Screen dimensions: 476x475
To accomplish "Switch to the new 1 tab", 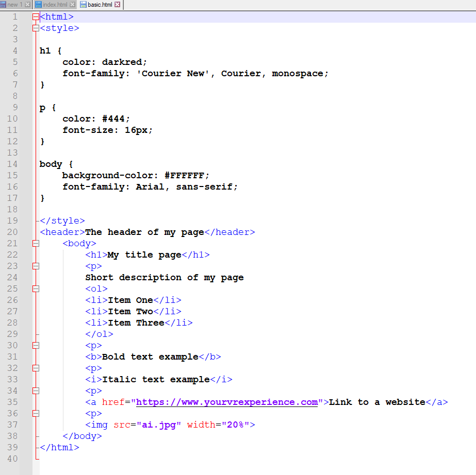I will [x=14, y=5].
